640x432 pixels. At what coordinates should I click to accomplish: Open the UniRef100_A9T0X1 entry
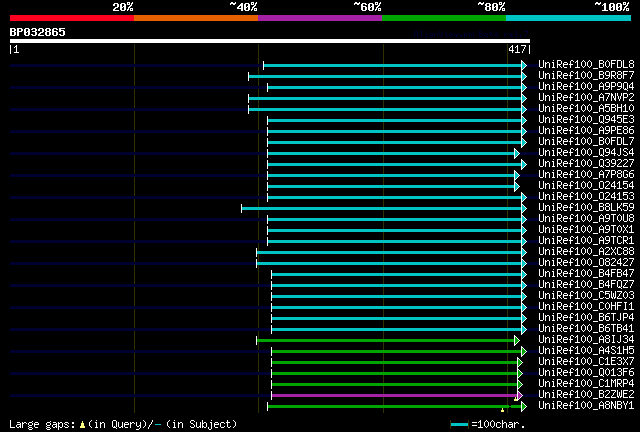pos(586,230)
